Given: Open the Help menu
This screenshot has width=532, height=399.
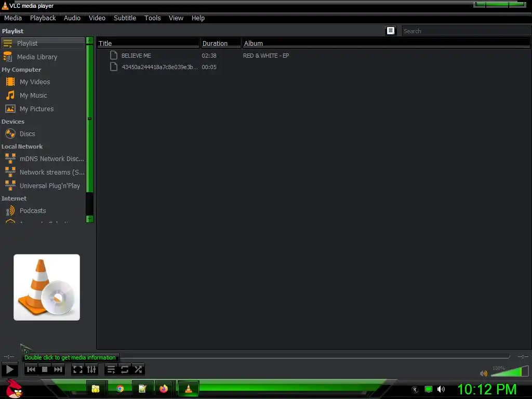Looking at the screenshot, I should 198,18.
